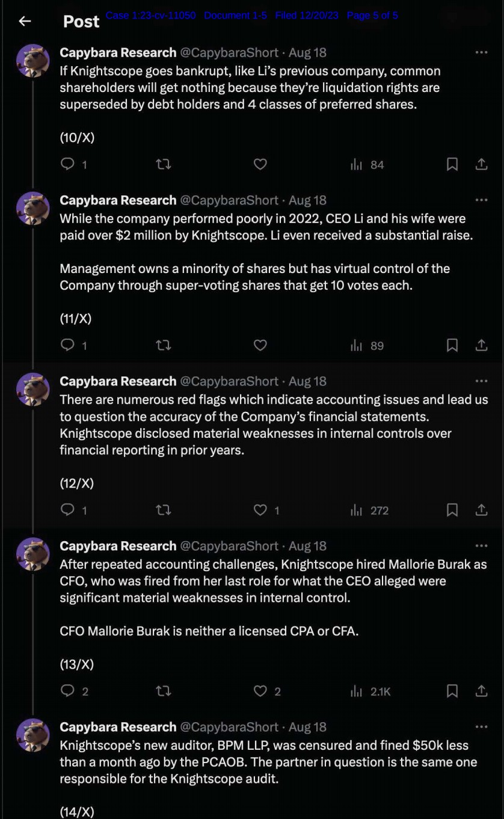Bookmark the (12/X) red flags post
The width and height of the screenshot is (504, 819).
[452, 510]
